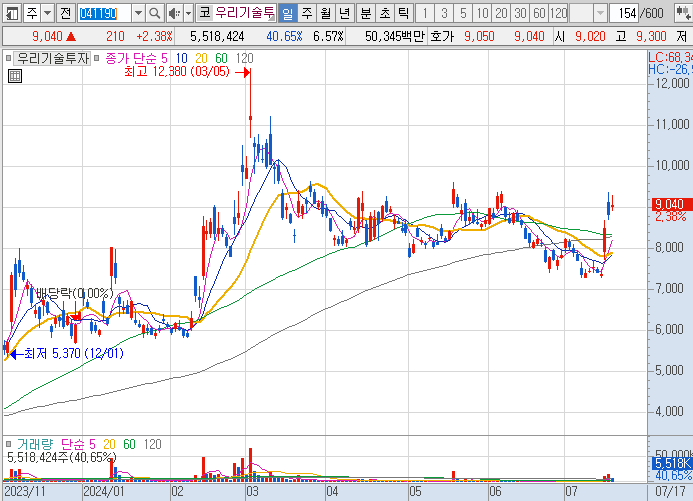Click the 종가 단순 moving average label
This screenshot has height=501, width=693.
coord(130,58)
